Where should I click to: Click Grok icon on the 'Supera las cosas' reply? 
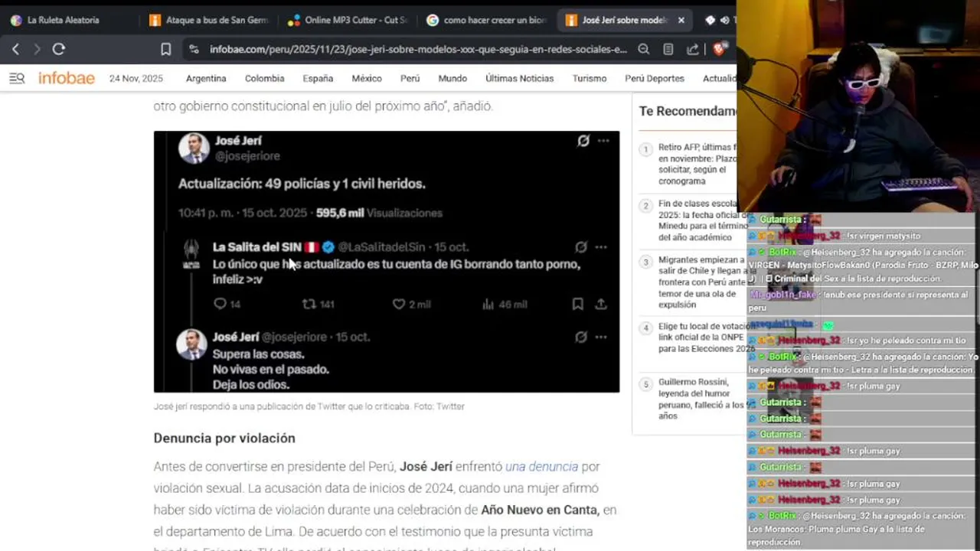581,337
